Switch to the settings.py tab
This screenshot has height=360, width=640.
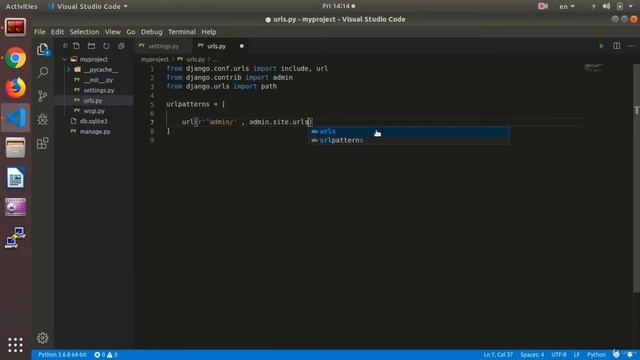(x=163, y=46)
